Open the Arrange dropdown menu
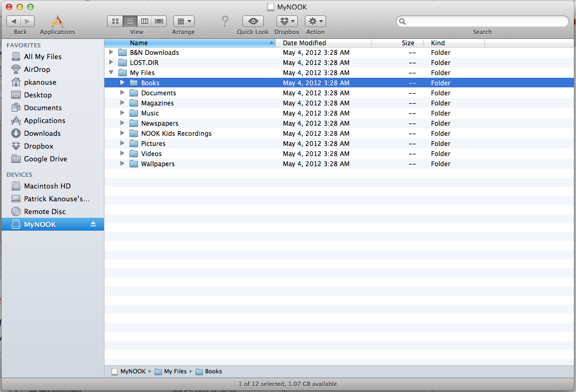This screenshot has height=392, width=576. [183, 21]
